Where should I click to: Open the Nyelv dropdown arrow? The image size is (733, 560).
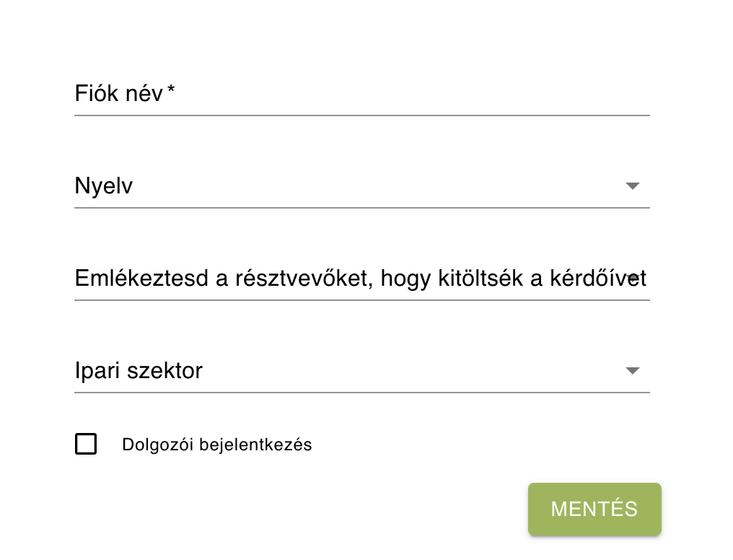click(632, 186)
